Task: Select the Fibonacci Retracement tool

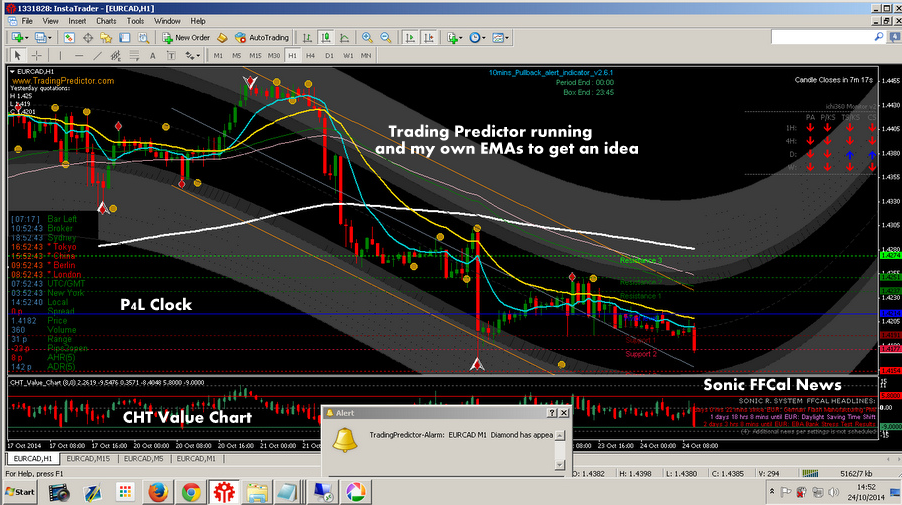Action: tap(134, 55)
